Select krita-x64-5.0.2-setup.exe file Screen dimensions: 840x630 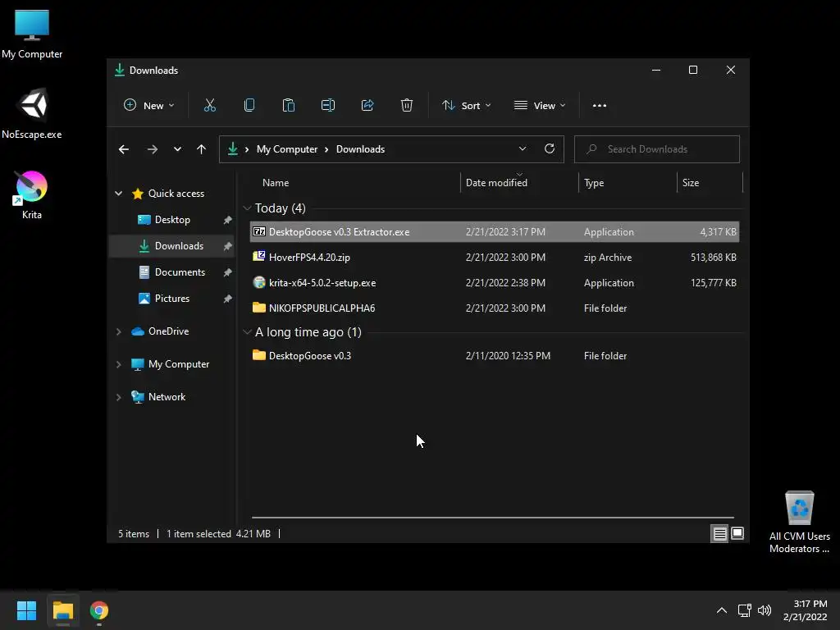[x=495, y=283]
